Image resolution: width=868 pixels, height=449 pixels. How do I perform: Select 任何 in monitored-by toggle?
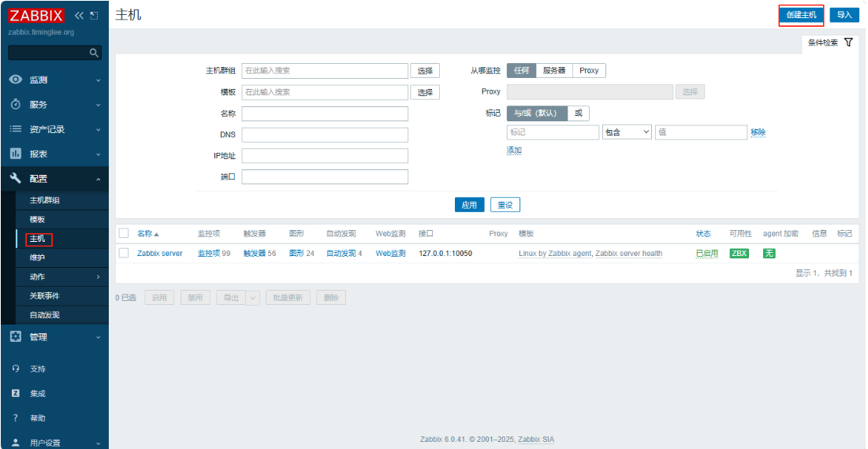pos(521,70)
